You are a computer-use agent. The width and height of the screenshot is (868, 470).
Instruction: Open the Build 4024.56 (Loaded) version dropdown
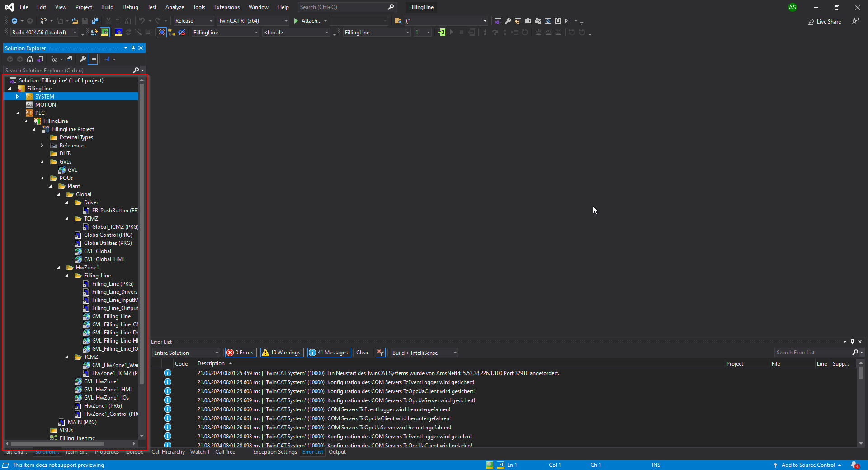click(44, 33)
